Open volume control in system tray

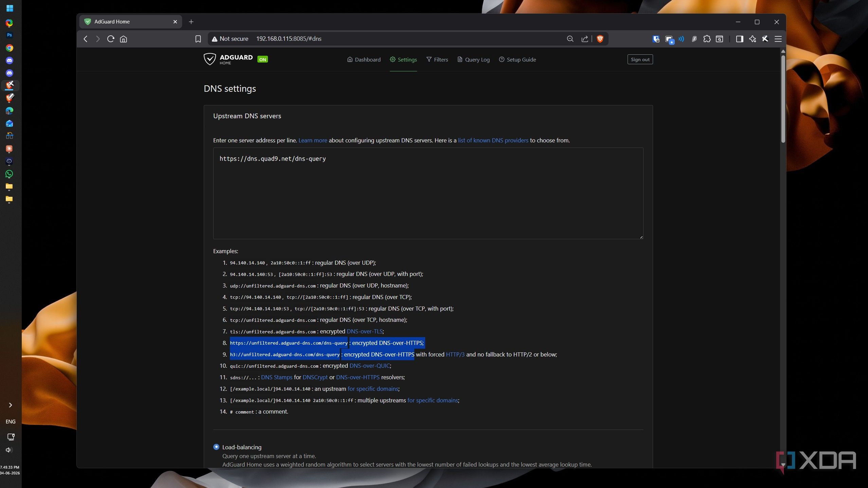(9, 450)
